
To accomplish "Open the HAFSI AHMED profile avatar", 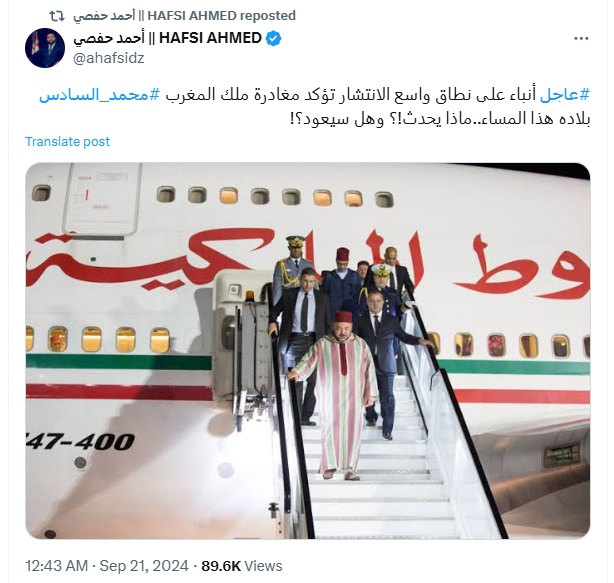I will pos(45,48).
